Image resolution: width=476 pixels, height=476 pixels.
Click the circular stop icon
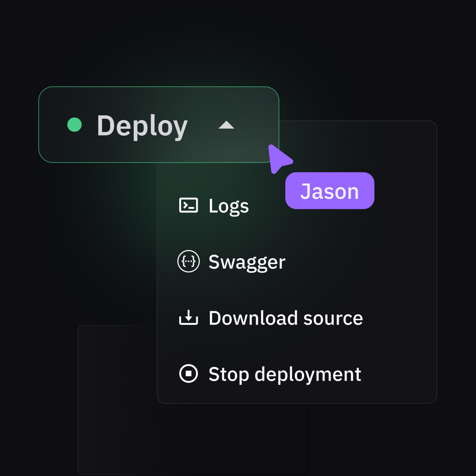tap(188, 373)
